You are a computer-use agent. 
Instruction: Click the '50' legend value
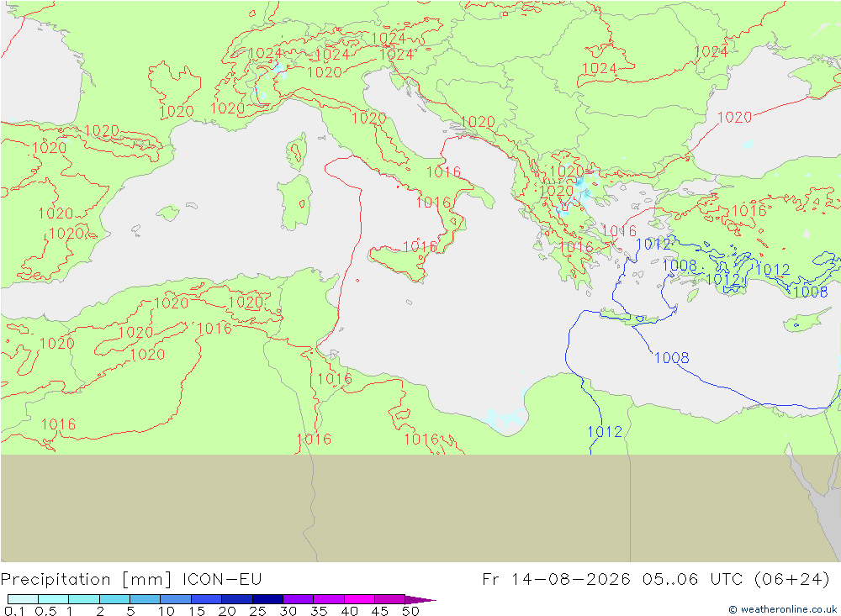(x=410, y=611)
